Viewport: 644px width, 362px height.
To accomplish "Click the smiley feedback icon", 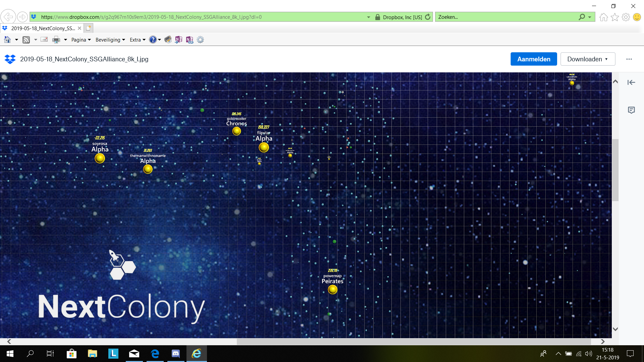I will coord(637,17).
